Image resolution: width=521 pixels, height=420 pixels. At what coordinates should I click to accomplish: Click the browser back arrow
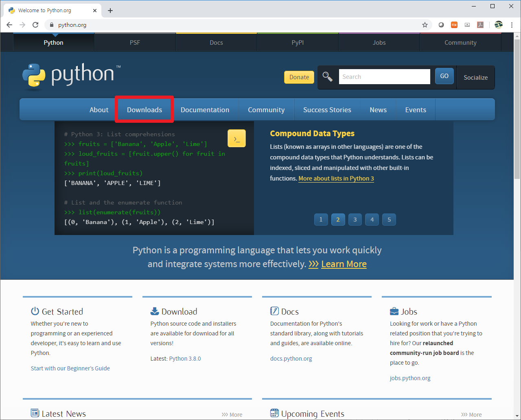[9, 25]
